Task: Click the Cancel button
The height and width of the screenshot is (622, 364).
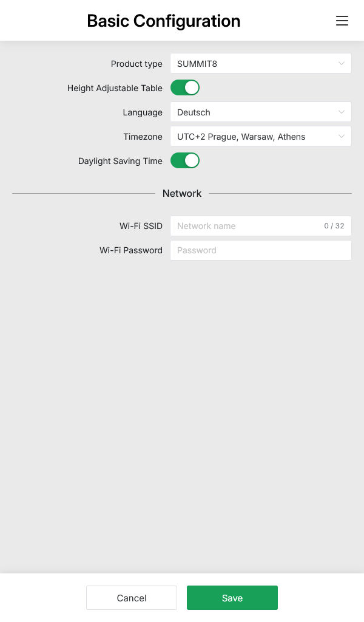Action: [x=132, y=598]
